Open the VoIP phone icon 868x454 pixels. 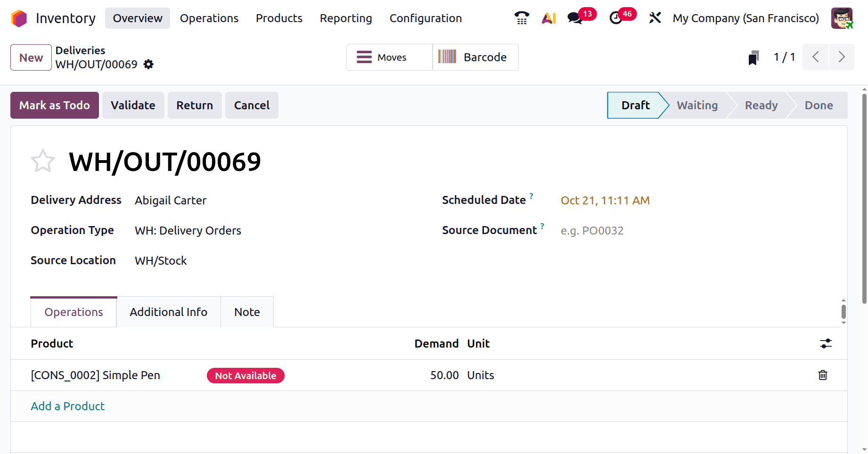pyautogui.click(x=521, y=18)
